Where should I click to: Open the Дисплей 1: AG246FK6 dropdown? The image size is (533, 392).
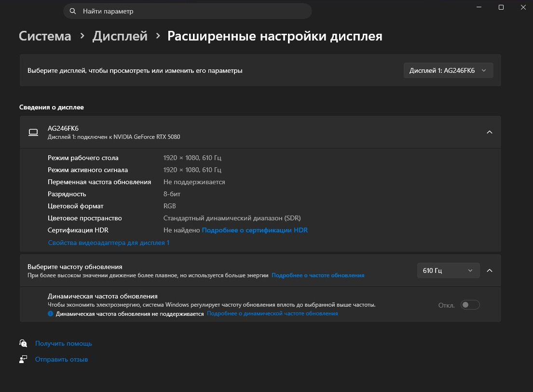click(x=449, y=70)
